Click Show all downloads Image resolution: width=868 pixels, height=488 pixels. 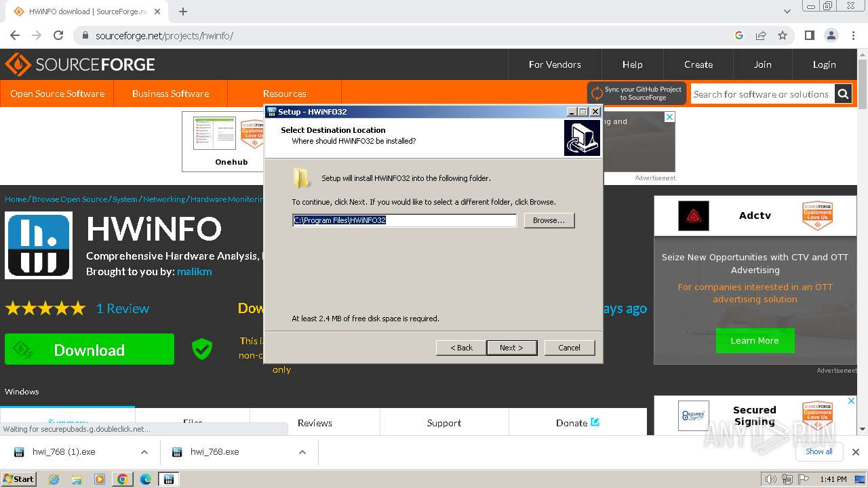pyautogui.click(x=818, y=451)
